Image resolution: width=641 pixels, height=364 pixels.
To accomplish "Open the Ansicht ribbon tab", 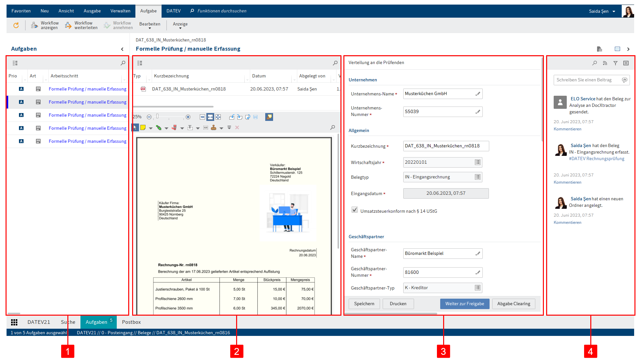I will click(x=66, y=11).
